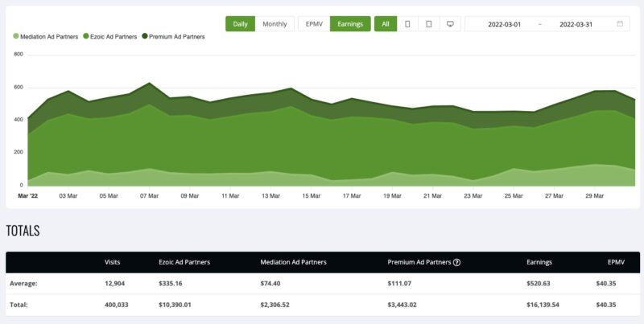644x324 pixels.
Task: Edit start date 2022-03-01
Action: (505, 24)
